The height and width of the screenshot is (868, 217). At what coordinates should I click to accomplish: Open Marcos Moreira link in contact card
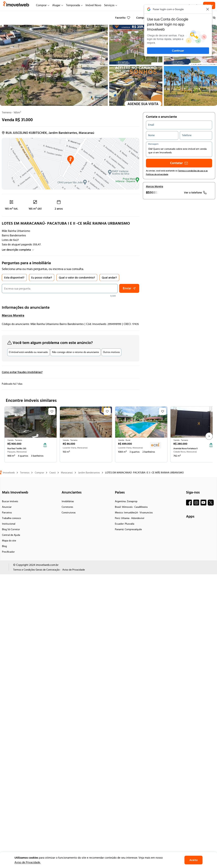(154, 186)
